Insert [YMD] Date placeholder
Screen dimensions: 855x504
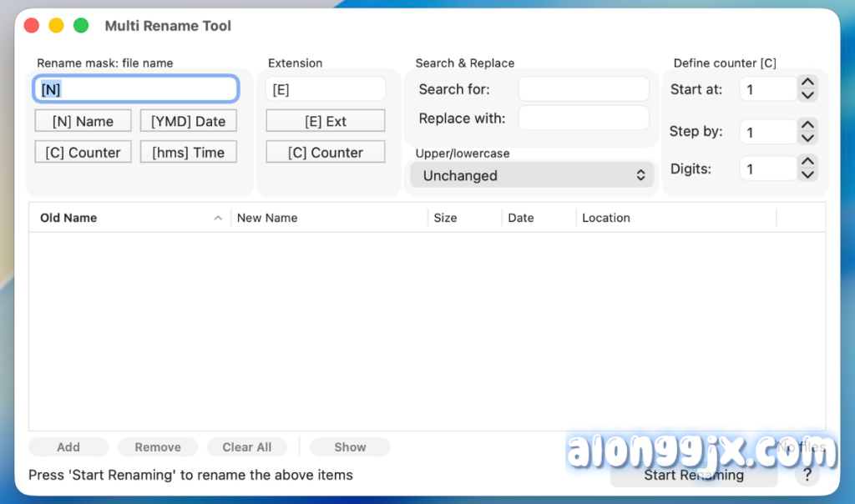tap(188, 121)
